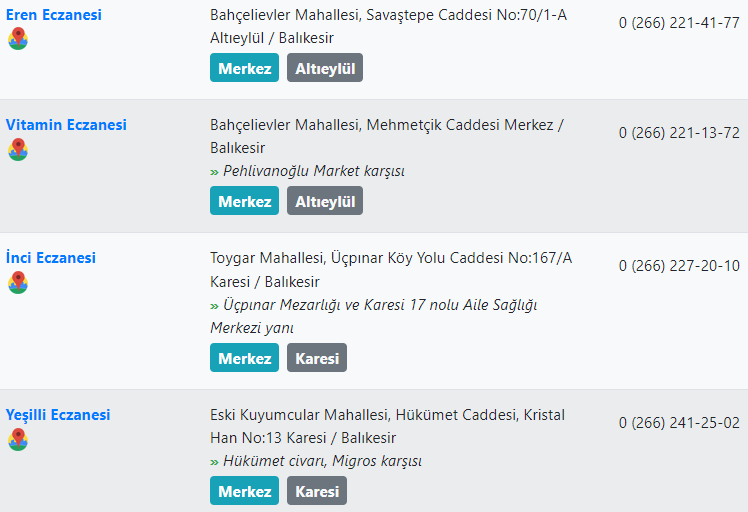This screenshot has width=748, height=512.
Task: Click Merkez tag under Yeşilli Eczanesi
Action: tap(244, 491)
